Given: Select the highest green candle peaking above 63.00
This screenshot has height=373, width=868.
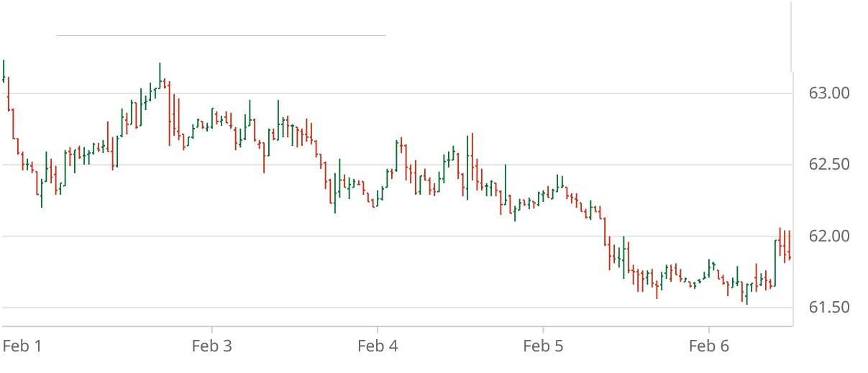Looking at the screenshot, I should (x=160, y=75).
